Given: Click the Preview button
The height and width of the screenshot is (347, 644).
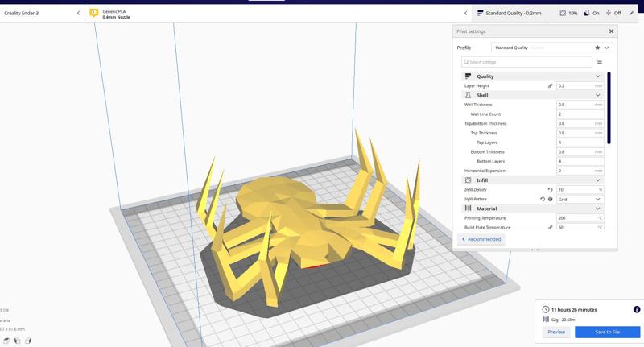Looking at the screenshot, I should pos(556,332).
